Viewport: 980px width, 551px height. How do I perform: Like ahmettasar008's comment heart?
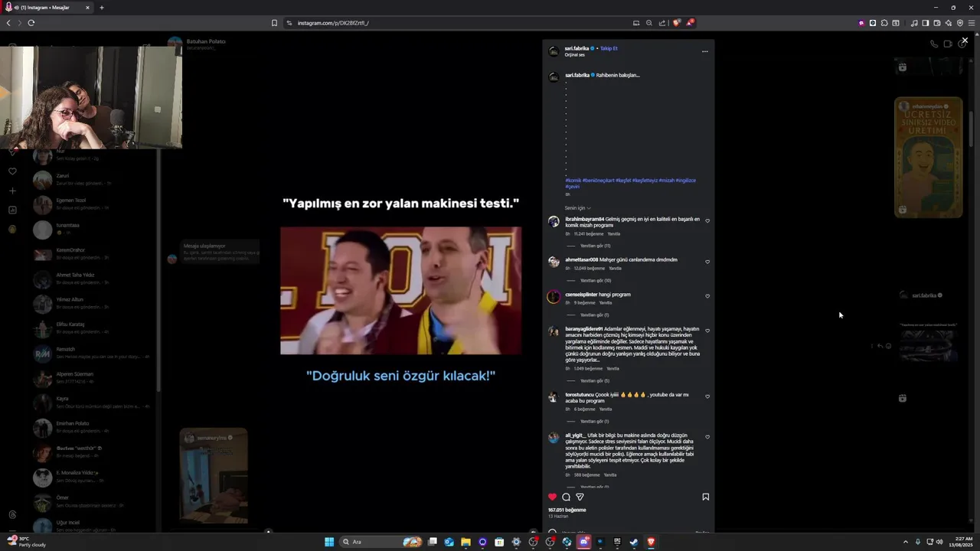click(x=707, y=262)
